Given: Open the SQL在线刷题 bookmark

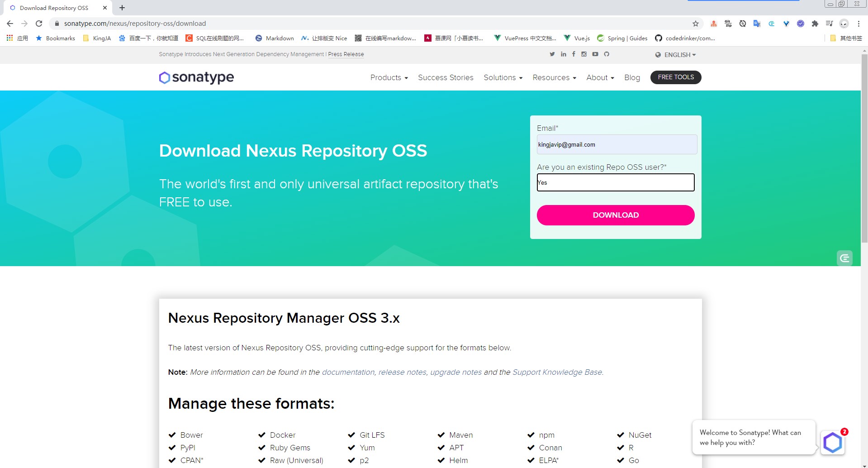Looking at the screenshot, I should click(215, 38).
